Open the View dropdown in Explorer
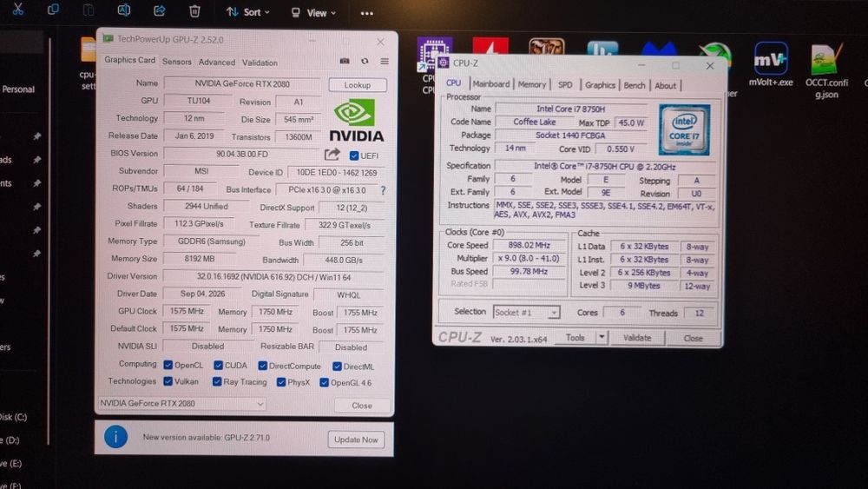The width and height of the screenshot is (868, 489). [314, 13]
